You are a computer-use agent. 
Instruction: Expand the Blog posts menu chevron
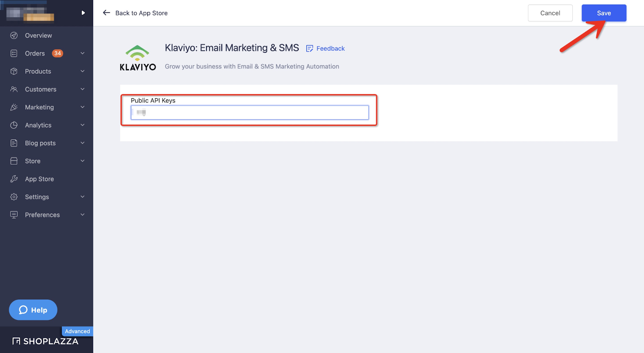tap(83, 143)
